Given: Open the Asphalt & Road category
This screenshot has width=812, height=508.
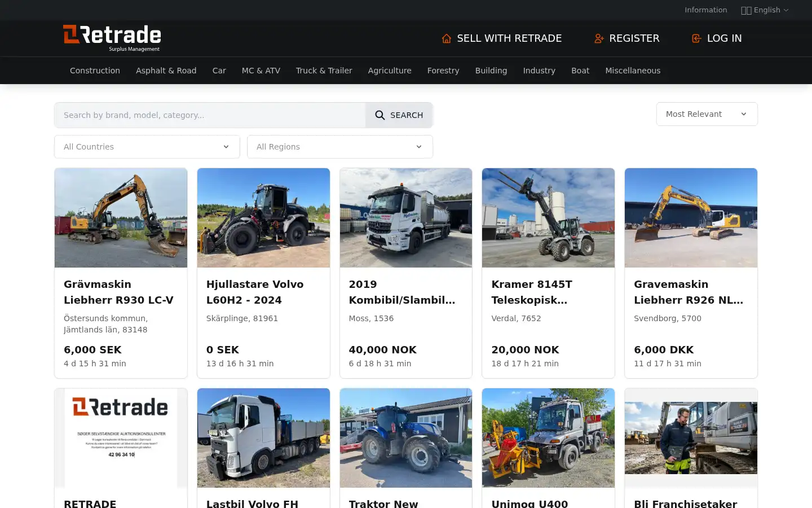Looking at the screenshot, I should [166, 71].
